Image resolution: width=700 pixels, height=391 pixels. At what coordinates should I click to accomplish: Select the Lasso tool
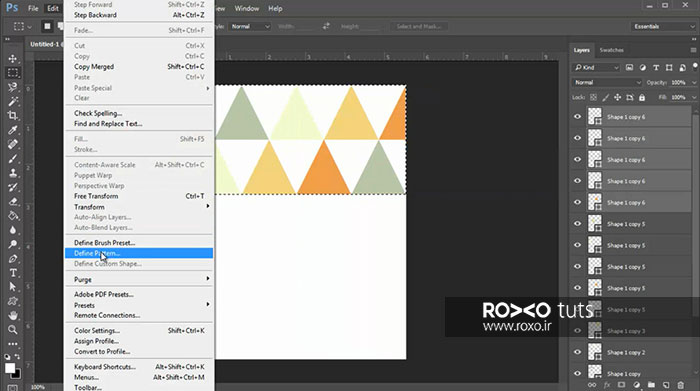coord(12,87)
